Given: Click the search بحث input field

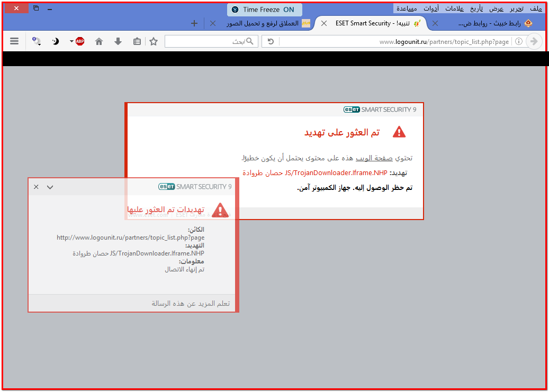Looking at the screenshot, I should [211, 41].
